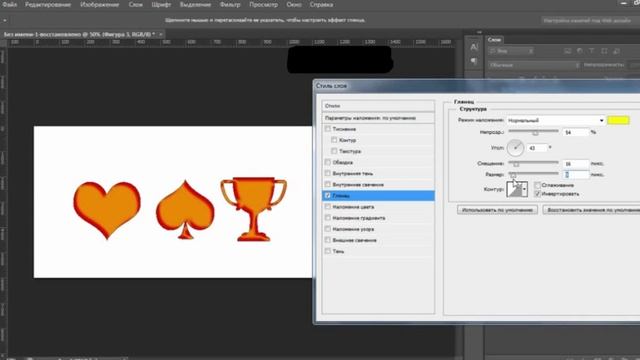Click the Контур contour thumbnail
Image resolution: width=640 pixels, height=360 pixels.
[514, 189]
